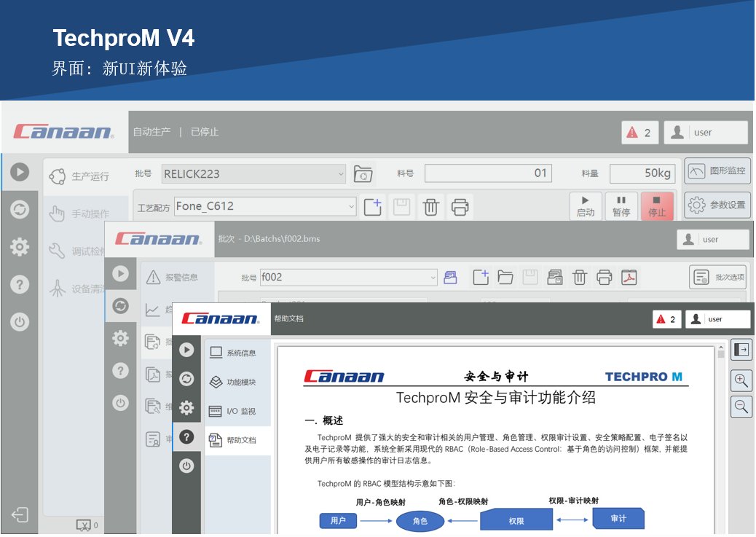The image size is (756, 537).
Task: Click the alarm indicator showing 2 in the back window
Action: point(639,132)
